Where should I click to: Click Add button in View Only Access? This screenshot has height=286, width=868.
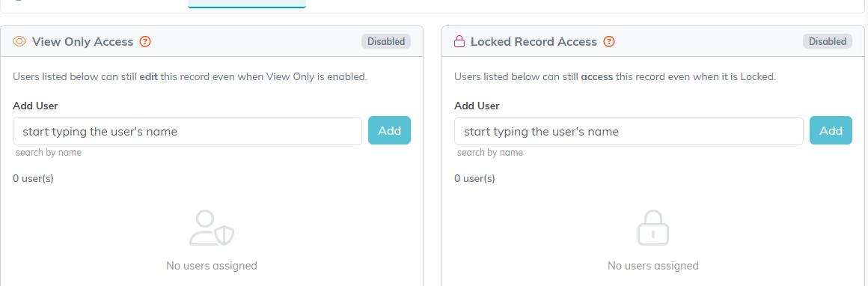(390, 130)
